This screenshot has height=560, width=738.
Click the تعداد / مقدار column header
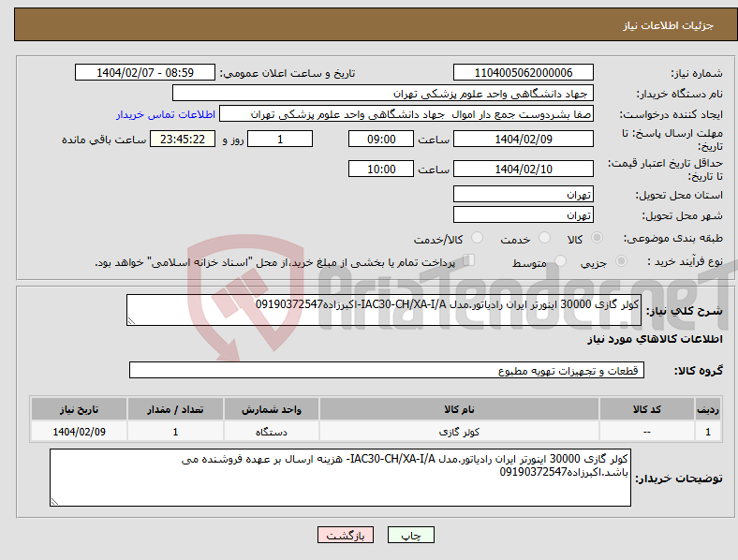(175, 409)
